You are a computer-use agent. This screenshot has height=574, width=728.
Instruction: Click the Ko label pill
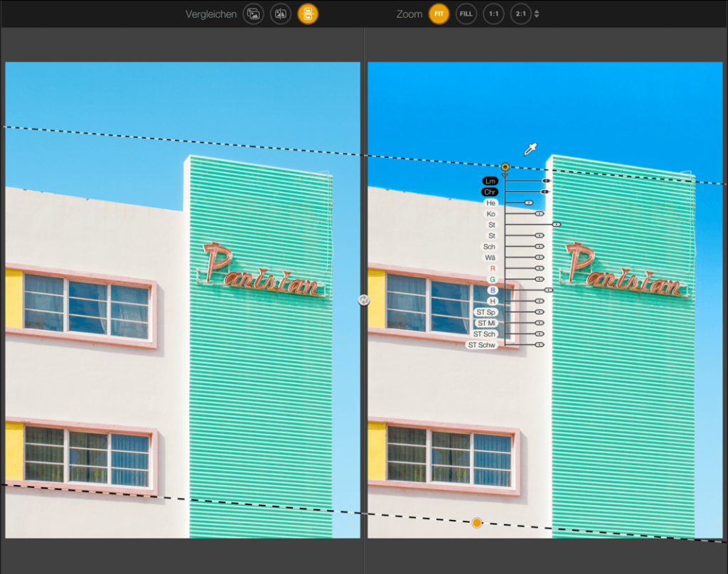[x=491, y=214]
